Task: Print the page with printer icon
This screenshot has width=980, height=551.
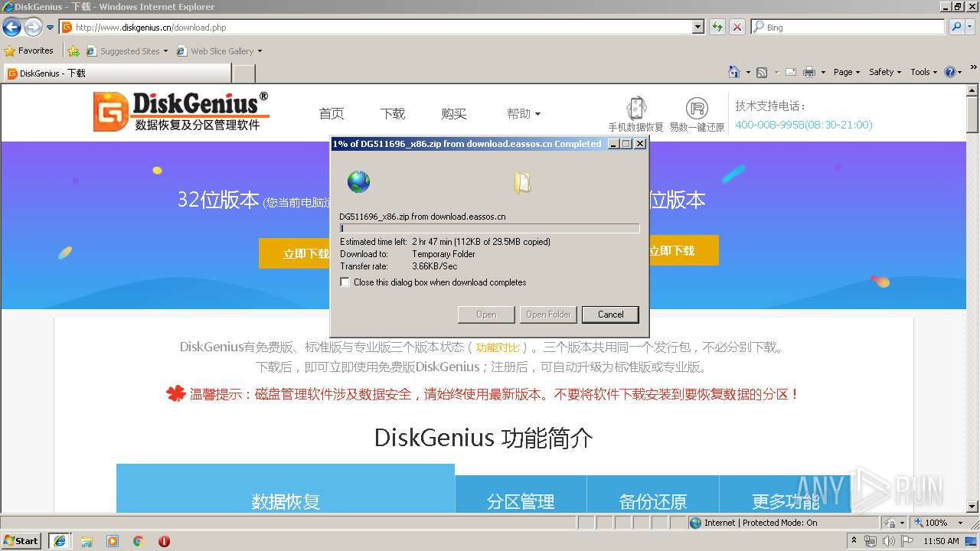Action: point(809,72)
